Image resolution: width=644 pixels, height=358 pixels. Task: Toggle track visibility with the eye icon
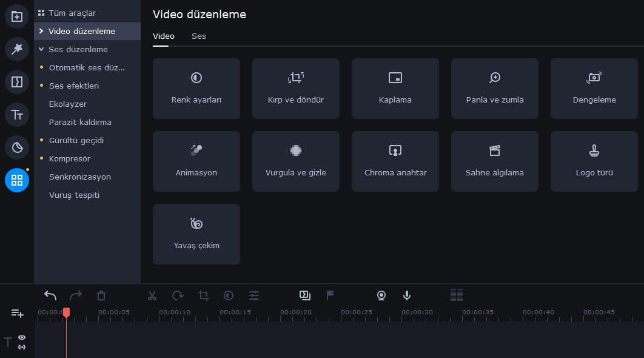22,337
